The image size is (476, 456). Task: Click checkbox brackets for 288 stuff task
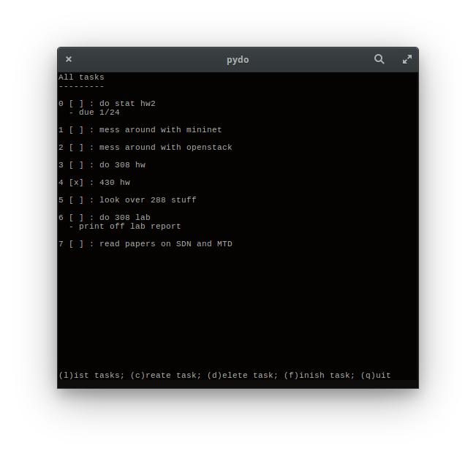click(x=76, y=200)
